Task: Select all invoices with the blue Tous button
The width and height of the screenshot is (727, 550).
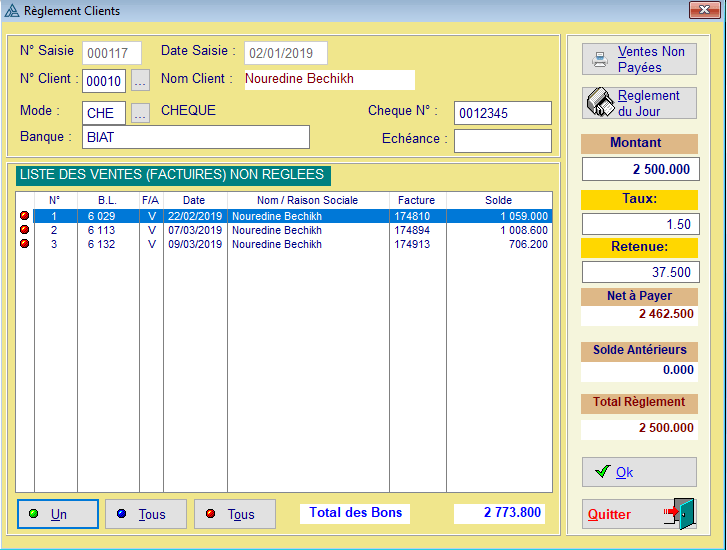Action: coord(146,514)
